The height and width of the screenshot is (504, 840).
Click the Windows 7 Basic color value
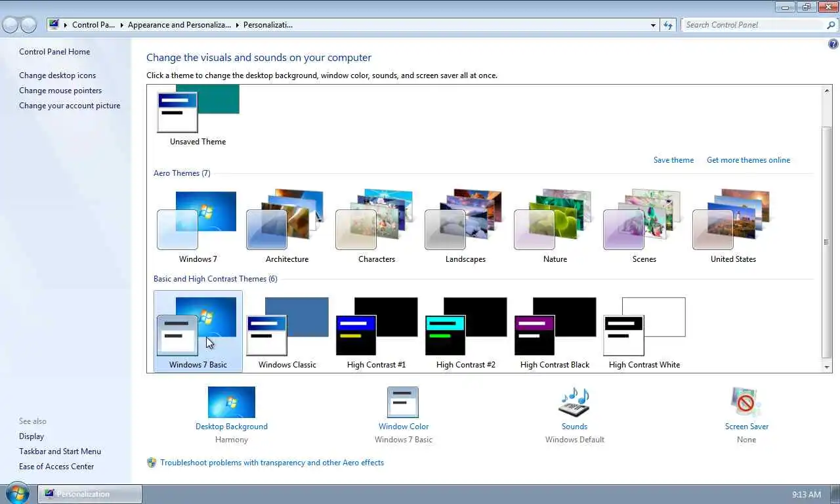[x=403, y=440]
